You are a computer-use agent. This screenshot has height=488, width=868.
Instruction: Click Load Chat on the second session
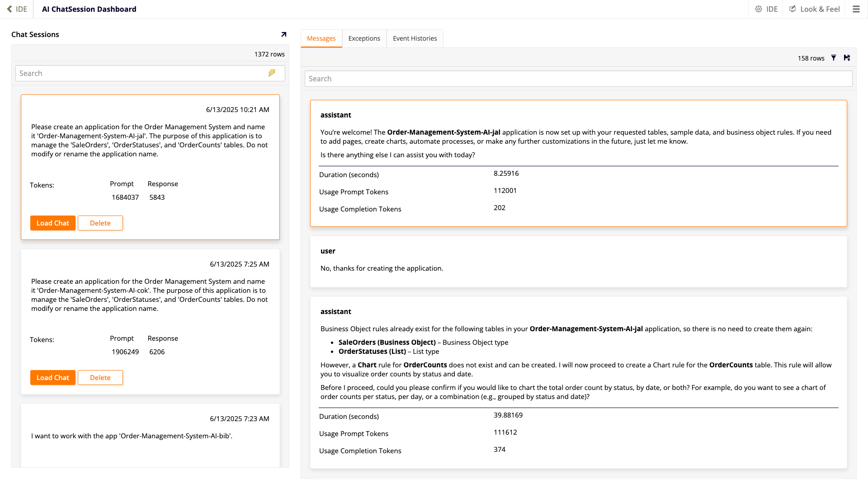point(52,377)
